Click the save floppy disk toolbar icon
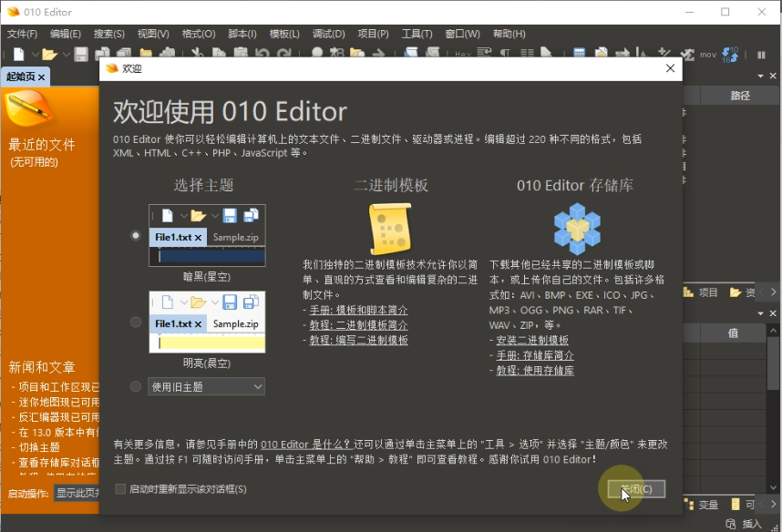This screenshot has width=782, height=532. 81,54
